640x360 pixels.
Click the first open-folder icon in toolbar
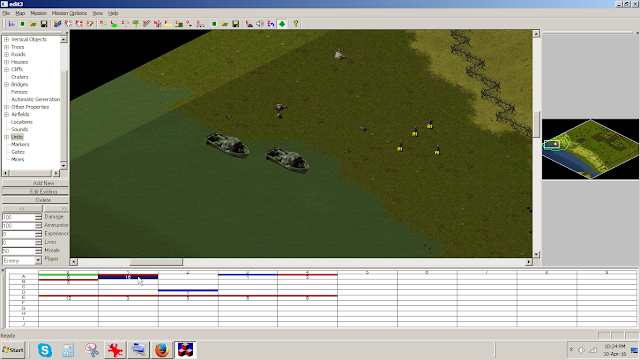coord(33,24)
